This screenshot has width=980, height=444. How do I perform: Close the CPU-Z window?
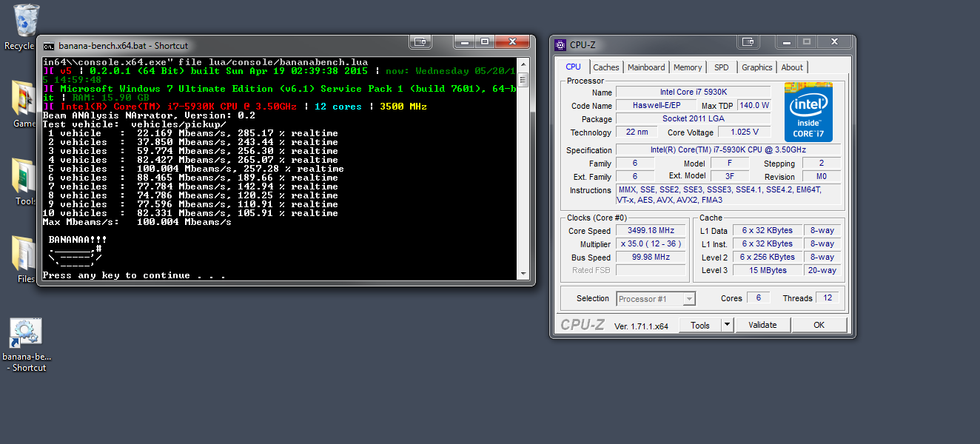tap(833, 41)
